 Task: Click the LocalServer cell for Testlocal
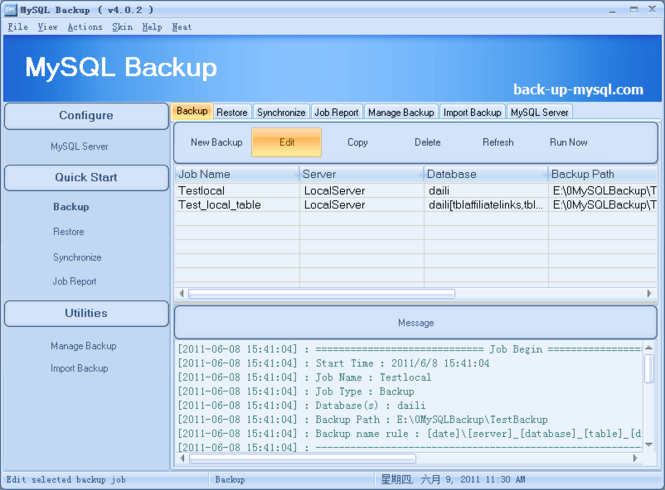[x=361, y=190]
